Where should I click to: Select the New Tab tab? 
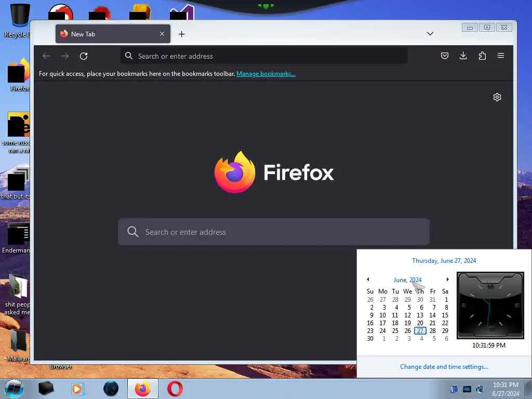113,34
